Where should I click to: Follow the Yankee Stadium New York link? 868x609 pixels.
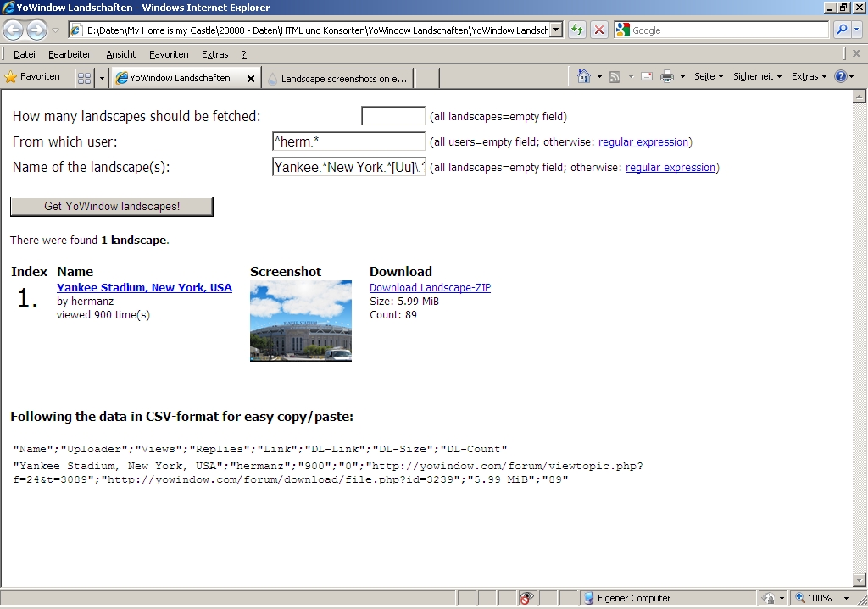click(x=144, y=287)
